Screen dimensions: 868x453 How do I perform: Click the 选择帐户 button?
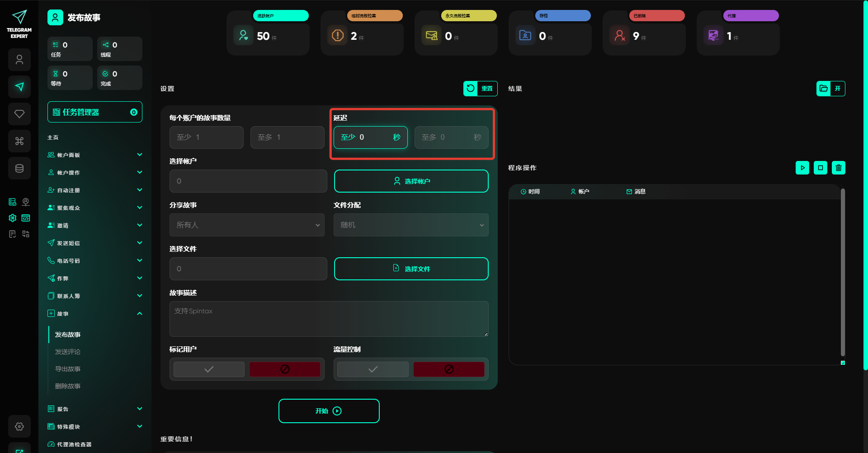(411, 181)
